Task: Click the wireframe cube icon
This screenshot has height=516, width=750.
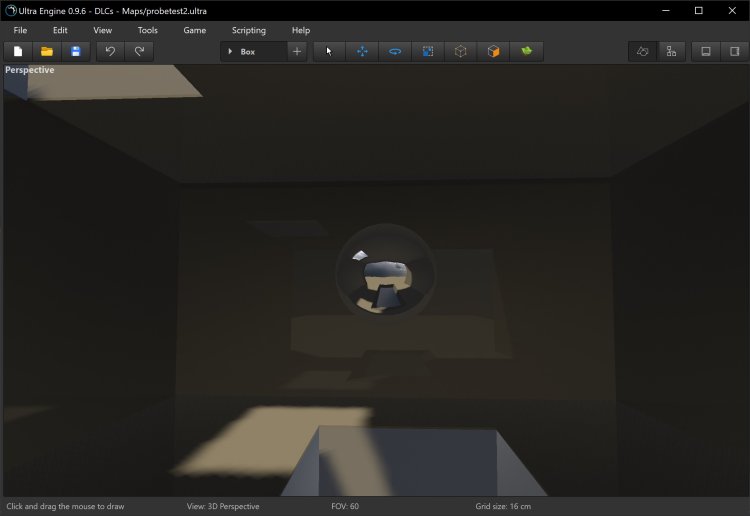Action: pos(460,51)
